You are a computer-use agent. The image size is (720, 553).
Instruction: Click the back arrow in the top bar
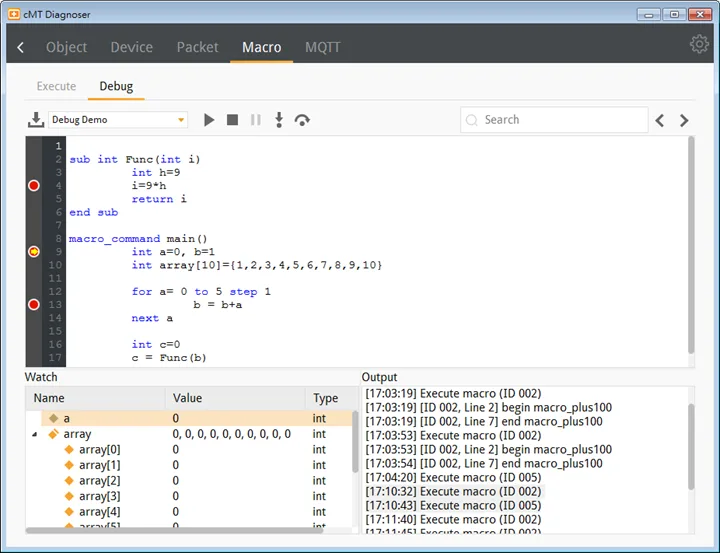tap(21, 47)
